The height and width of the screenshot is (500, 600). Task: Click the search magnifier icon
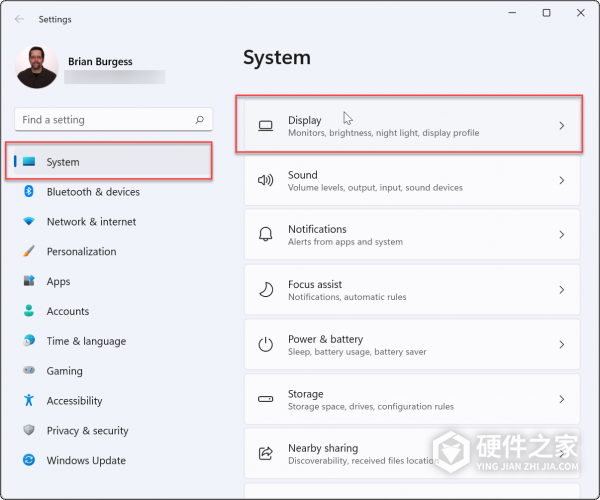point(199,120)
